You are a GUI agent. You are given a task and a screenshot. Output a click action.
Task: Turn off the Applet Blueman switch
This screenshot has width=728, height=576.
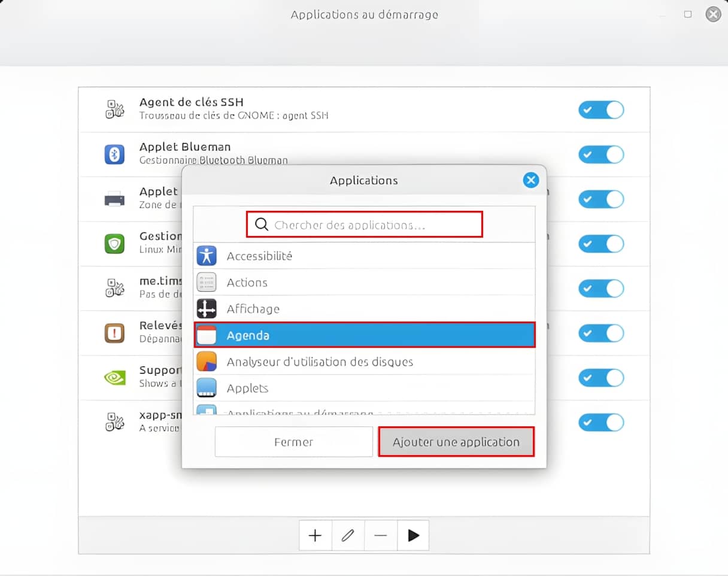point(600,154)
